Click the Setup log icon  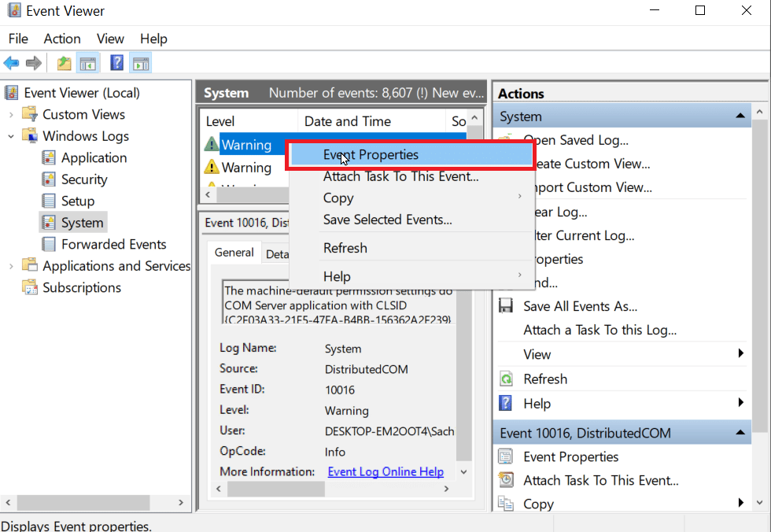[49, 201]
